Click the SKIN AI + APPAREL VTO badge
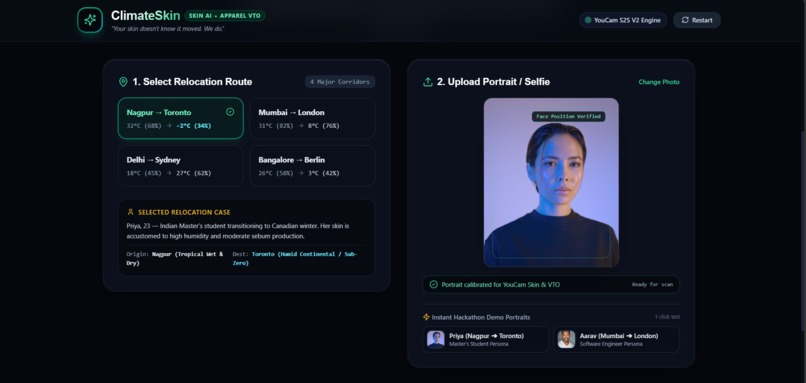Image resolution: width=806 pixels, height=383 pixels. click(x=225, y=15)
